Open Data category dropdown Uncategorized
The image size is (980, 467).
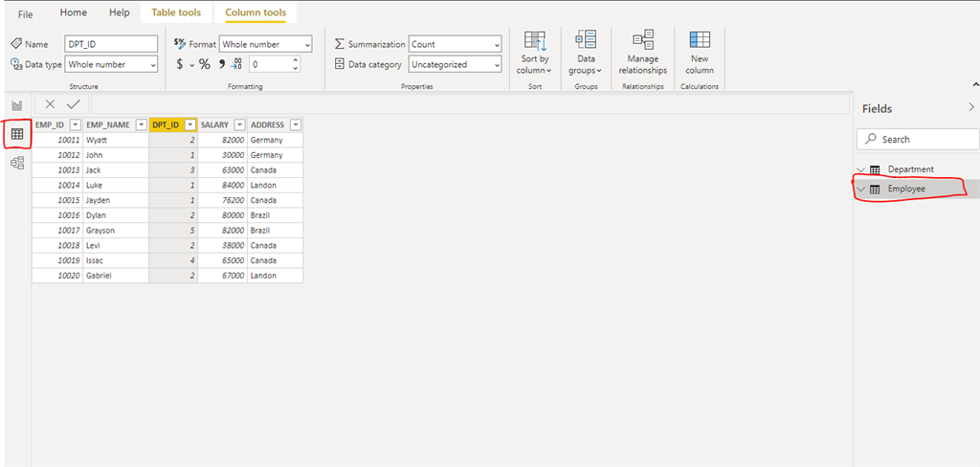point(455,64)
